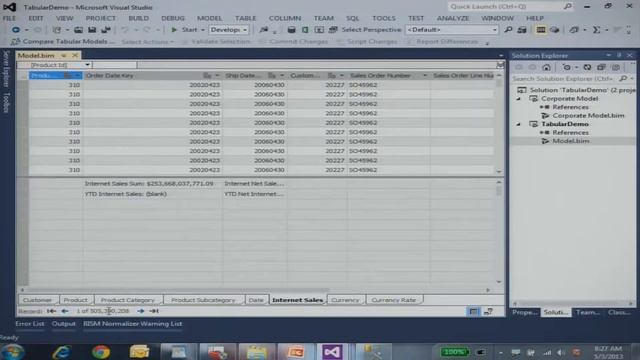Switch to diagram view icon

tap(488, 312)
